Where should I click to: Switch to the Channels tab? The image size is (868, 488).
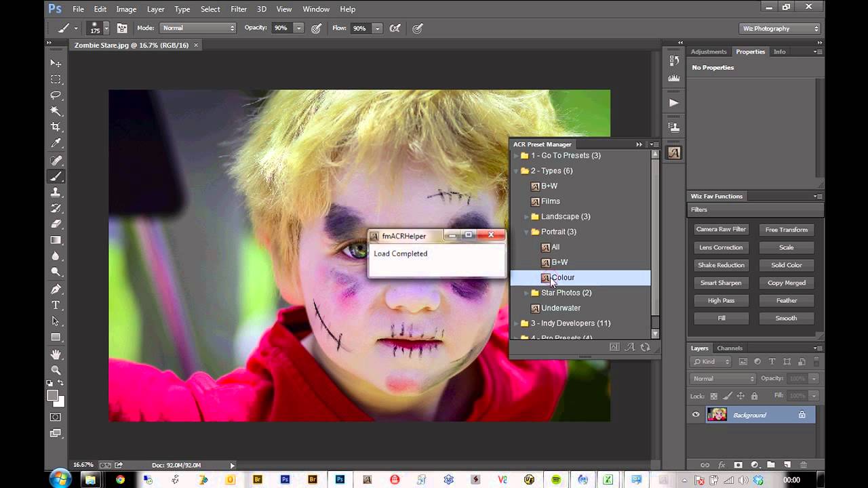(x=730, y=348)
